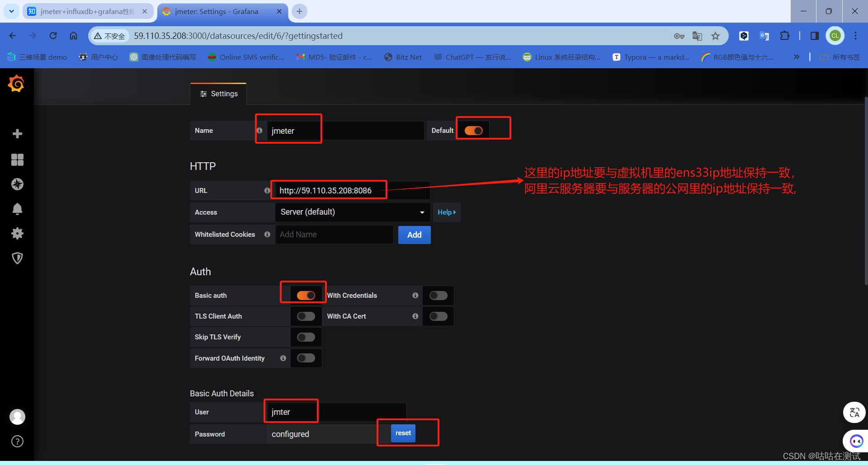Click the browser address bar URL
Image resolution: width=868 pixels, height=465 pixels.
(238, 36)
